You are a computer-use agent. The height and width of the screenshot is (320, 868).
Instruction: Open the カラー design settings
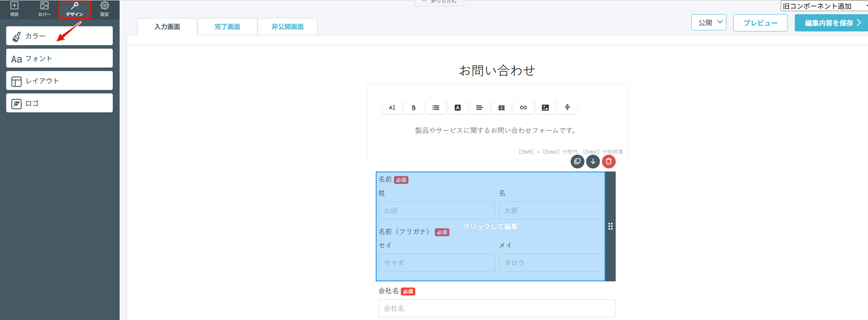[59, 36]
